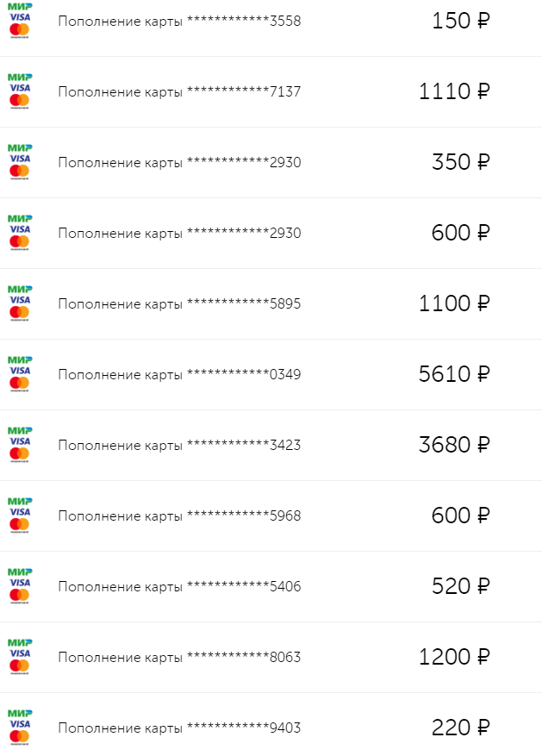
Task: Click card logos icon beside card ending 3423
Action: pos(19,445)
